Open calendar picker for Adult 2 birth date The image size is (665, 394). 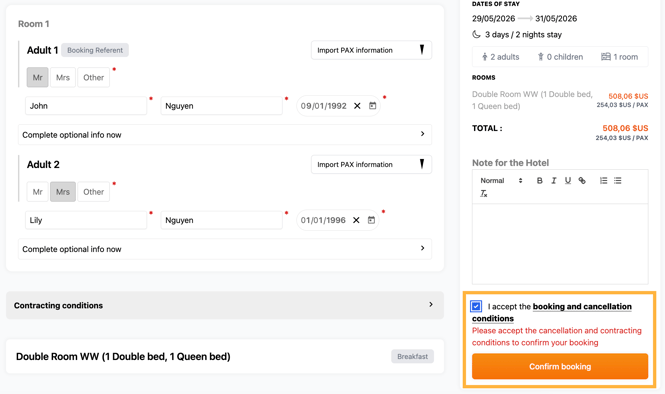coord(371,220)
